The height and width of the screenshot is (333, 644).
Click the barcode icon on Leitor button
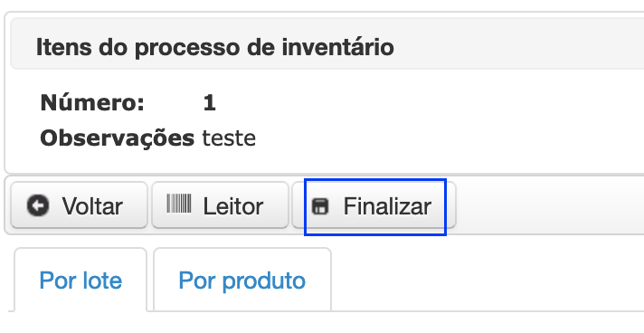point(179,204)
